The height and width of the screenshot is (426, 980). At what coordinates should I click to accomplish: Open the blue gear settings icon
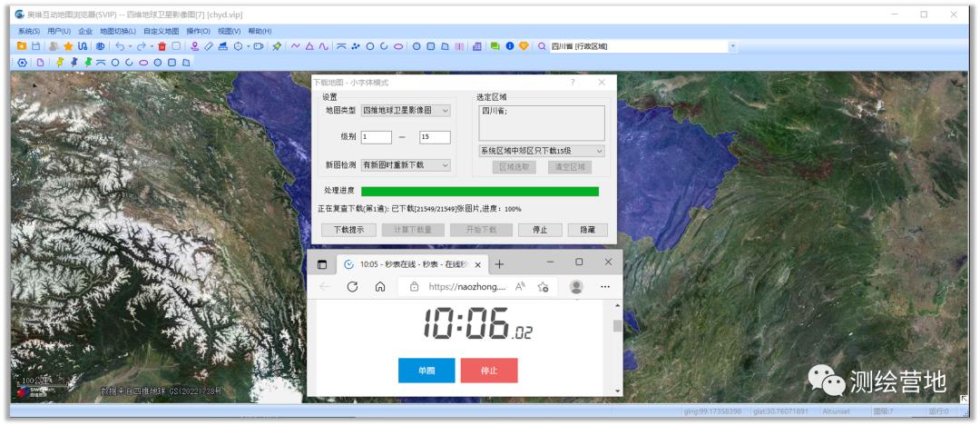pyautogui.click(x=23, y=63)
